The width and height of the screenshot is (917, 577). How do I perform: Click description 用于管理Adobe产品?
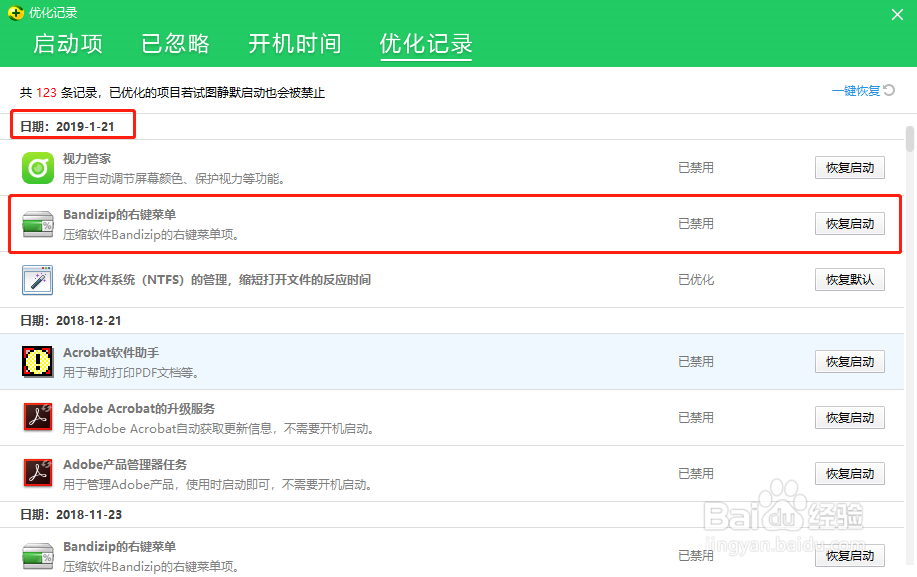click(x=218, y=485)
